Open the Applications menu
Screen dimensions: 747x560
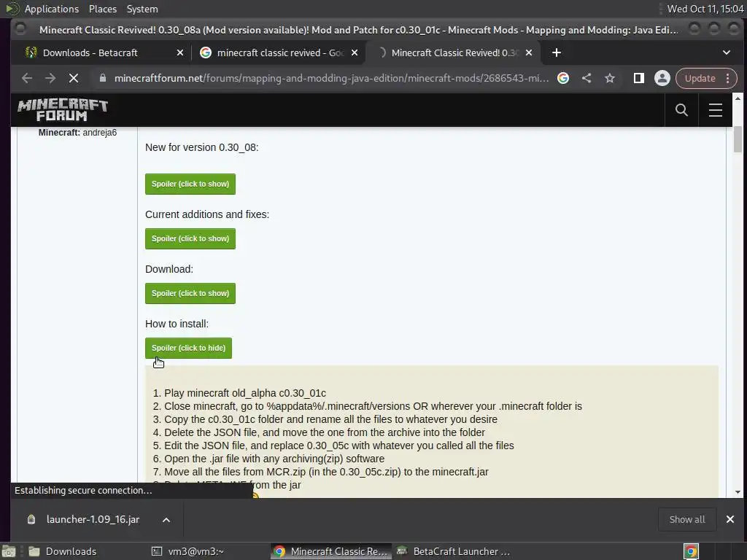tap(52, 9)
